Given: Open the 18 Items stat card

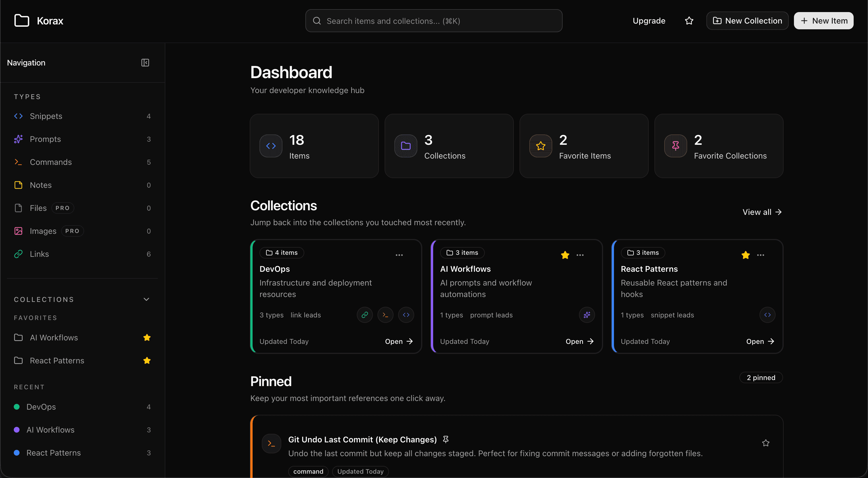Looking at the screenshot, I should tap(314, 146).
